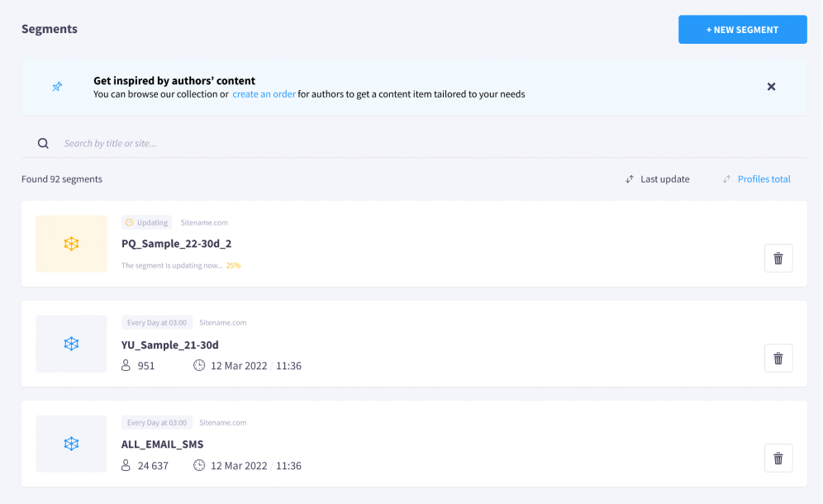823x504 pixels.
Task: Remove the ALL_EMAIL_SMS segment via trash icon
Action: (778, 459)
